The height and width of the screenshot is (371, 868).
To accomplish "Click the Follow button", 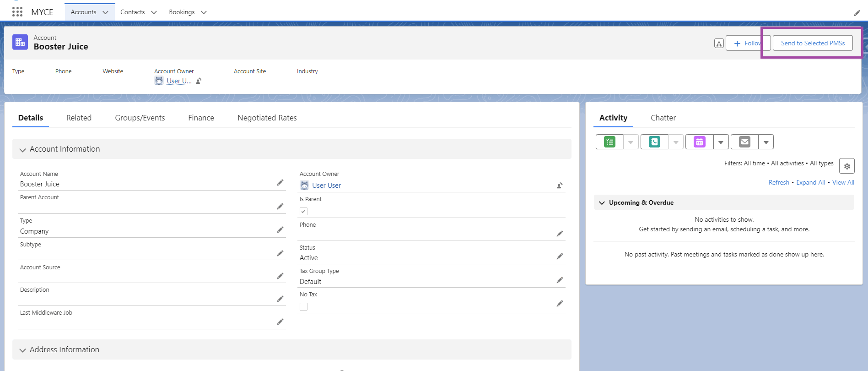I will [748, 43].
